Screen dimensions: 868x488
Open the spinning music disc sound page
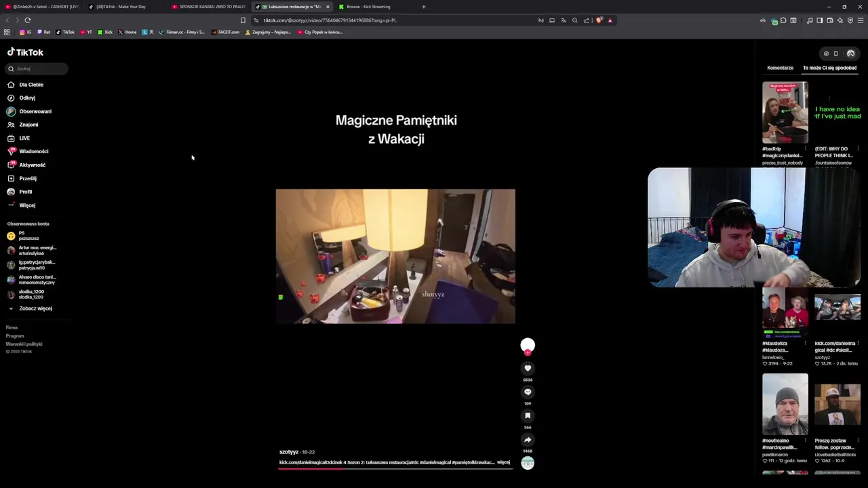tap(528, 463)
